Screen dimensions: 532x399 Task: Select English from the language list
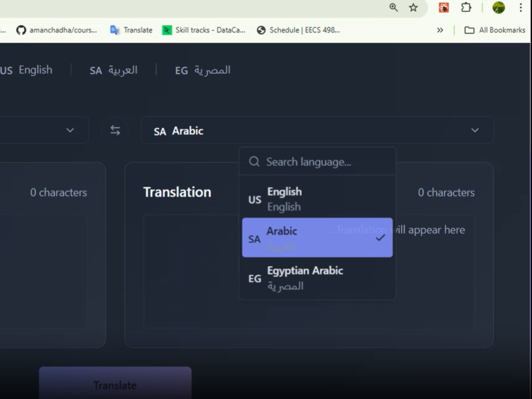pyautogui.click(x=317, y=199)
